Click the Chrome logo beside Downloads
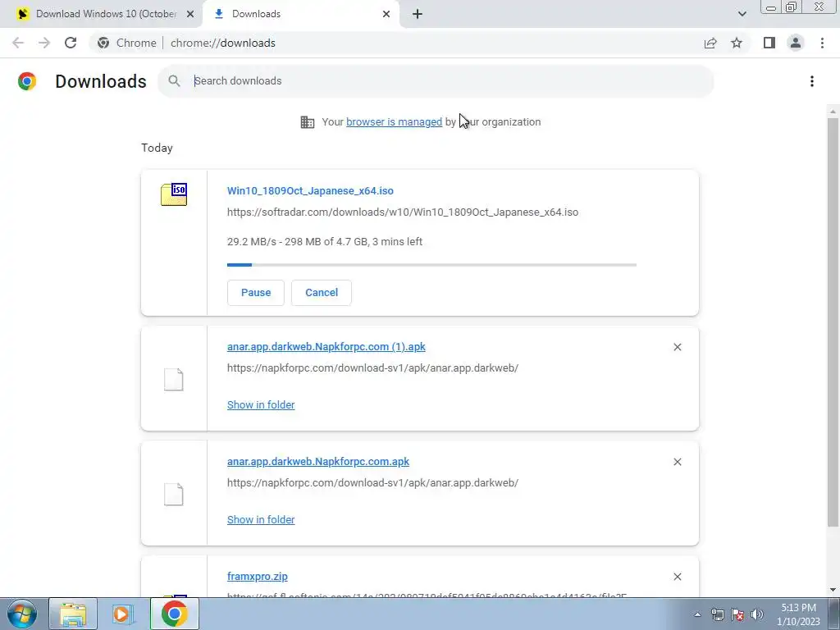 tap(27, 81)
